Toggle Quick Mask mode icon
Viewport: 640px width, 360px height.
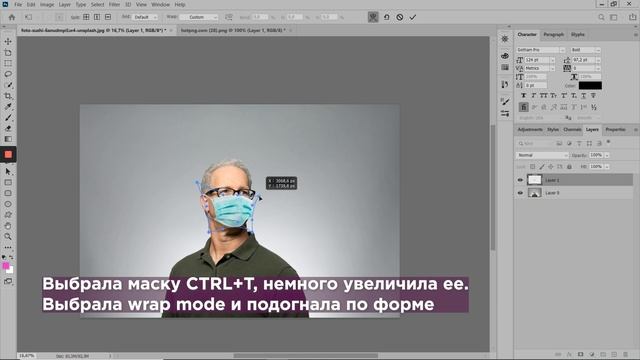pyautogui.click(x=8, y=282)
